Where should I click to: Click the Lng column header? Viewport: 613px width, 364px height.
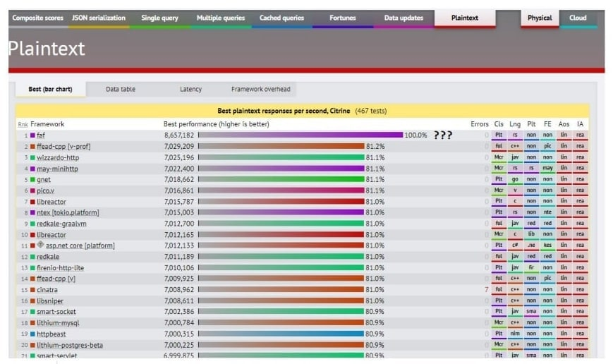click(x=515, y=124)
